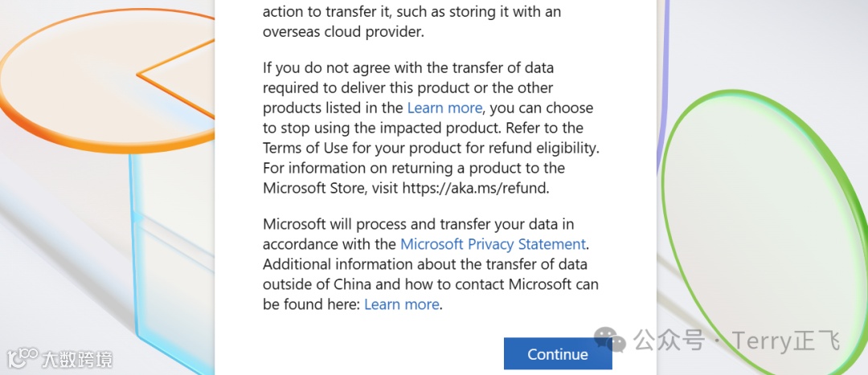Open the Microsoft Privacy Statement link

click(x=493, y=244)
